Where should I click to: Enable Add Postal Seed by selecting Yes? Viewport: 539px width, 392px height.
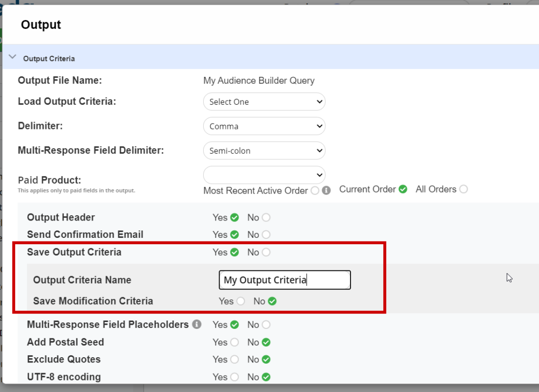pyautogui.click(x=234, y=343)
